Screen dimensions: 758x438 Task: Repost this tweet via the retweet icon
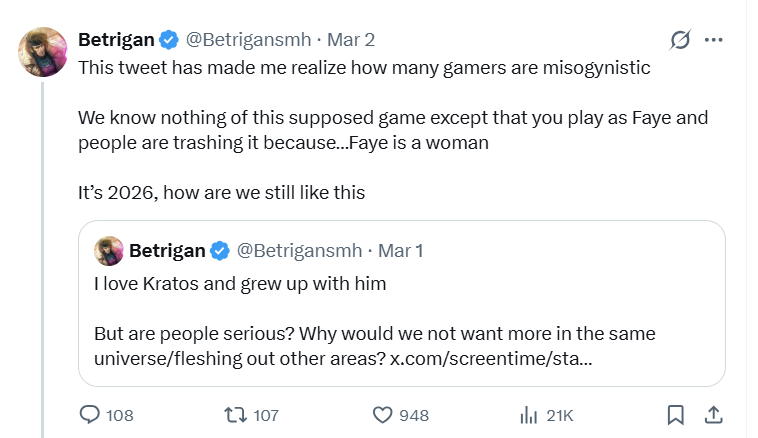tap(233, 414)
